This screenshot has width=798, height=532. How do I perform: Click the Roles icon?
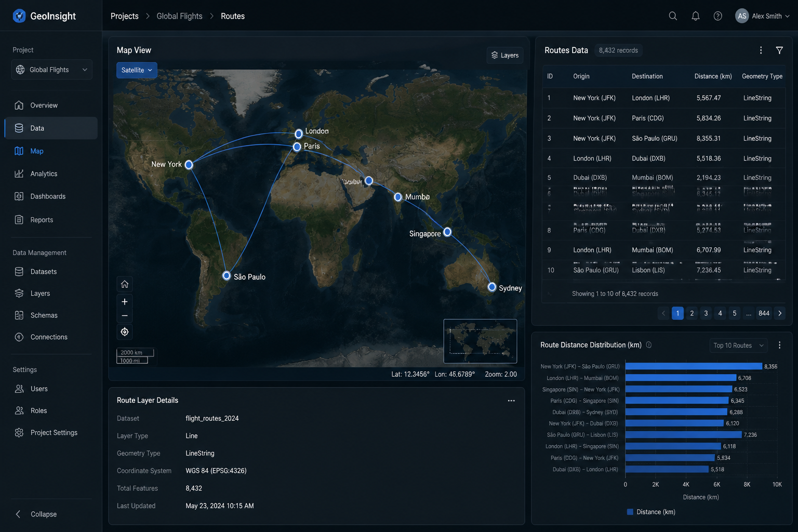tap(19, 411)
